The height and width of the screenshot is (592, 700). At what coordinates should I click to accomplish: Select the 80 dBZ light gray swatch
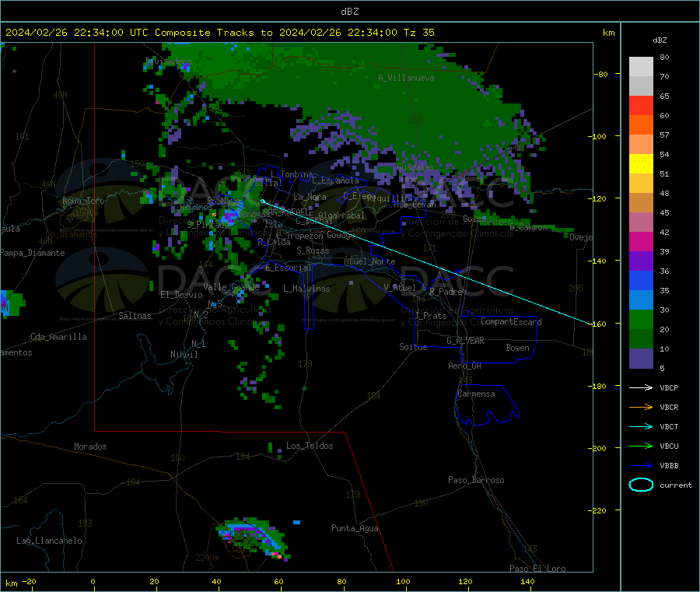(641, 67)
